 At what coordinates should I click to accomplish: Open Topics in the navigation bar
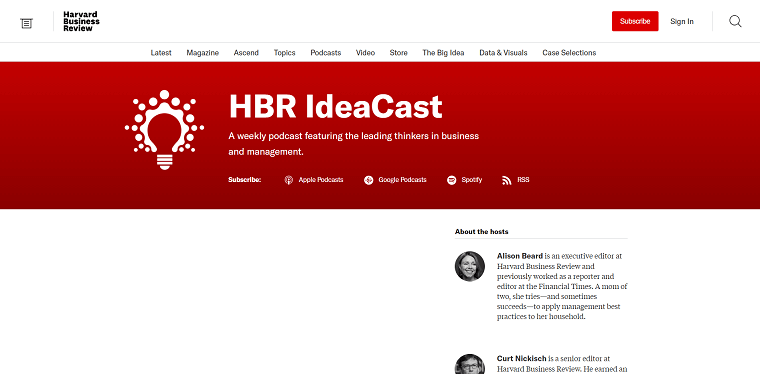coord(285,53)
